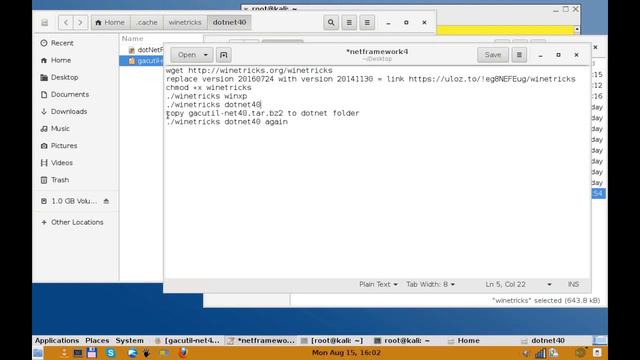640x360 pixels.
Task: Open file manager hamburger menu
Action: 367,22
